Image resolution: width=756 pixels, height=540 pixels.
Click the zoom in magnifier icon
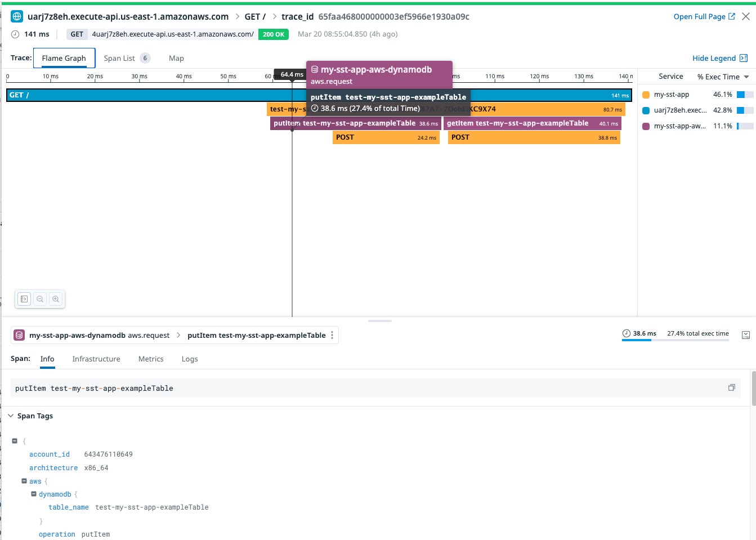point(56,299)
